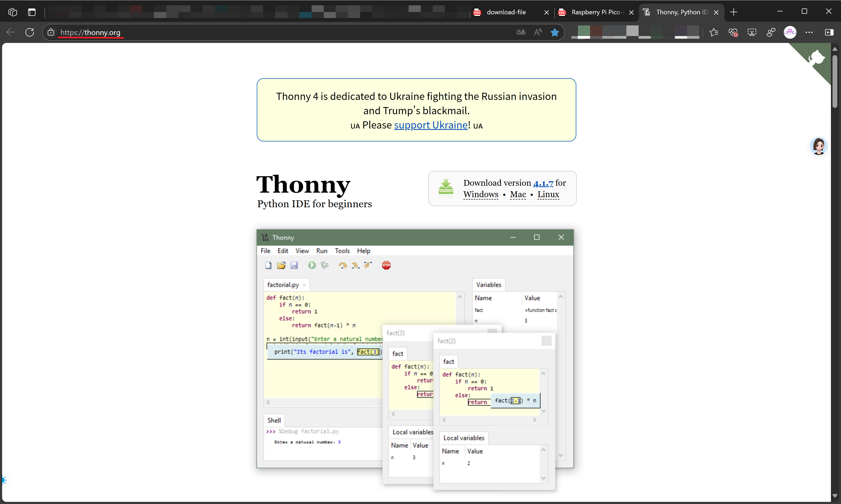View site information lock icon
The height and width of the screenshot is (504, 841).
[51, 32]
